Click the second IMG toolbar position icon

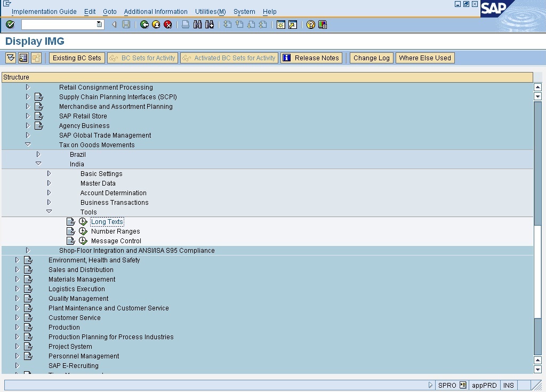coord(23,58)
